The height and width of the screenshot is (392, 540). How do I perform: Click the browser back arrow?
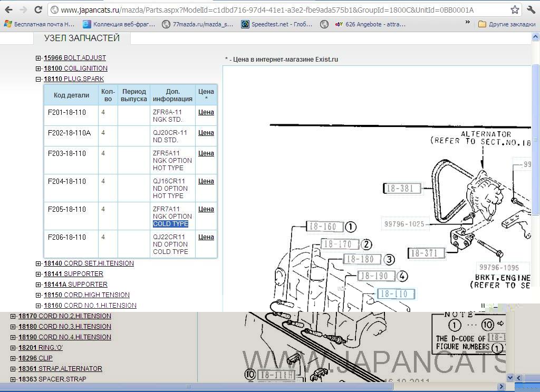[8, 10]
